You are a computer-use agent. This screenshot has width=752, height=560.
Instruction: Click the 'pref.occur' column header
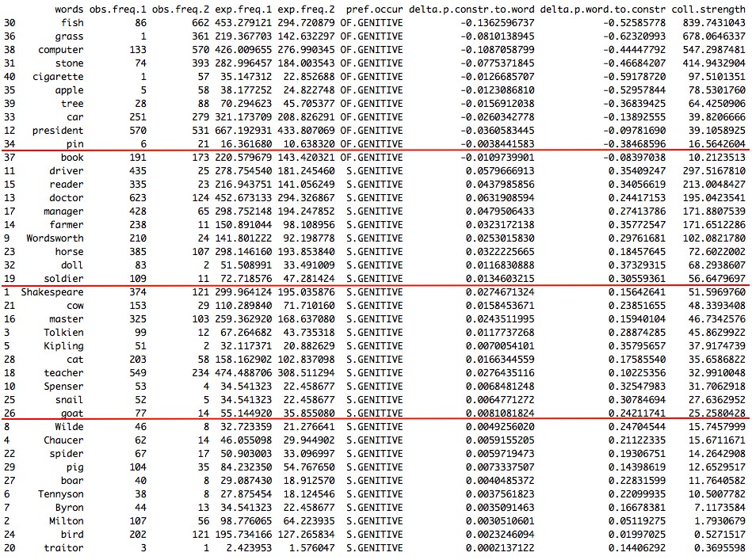point(374,8)
